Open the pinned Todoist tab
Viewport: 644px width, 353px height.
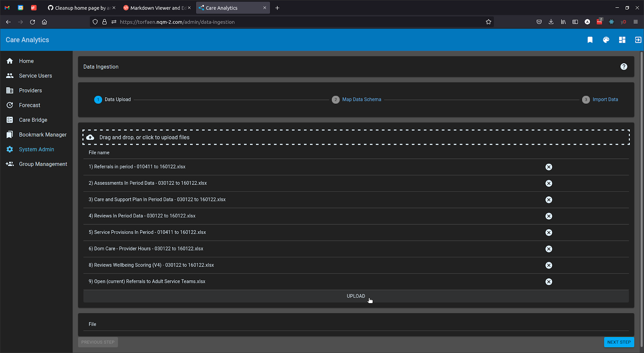click(x=34, y=8)
